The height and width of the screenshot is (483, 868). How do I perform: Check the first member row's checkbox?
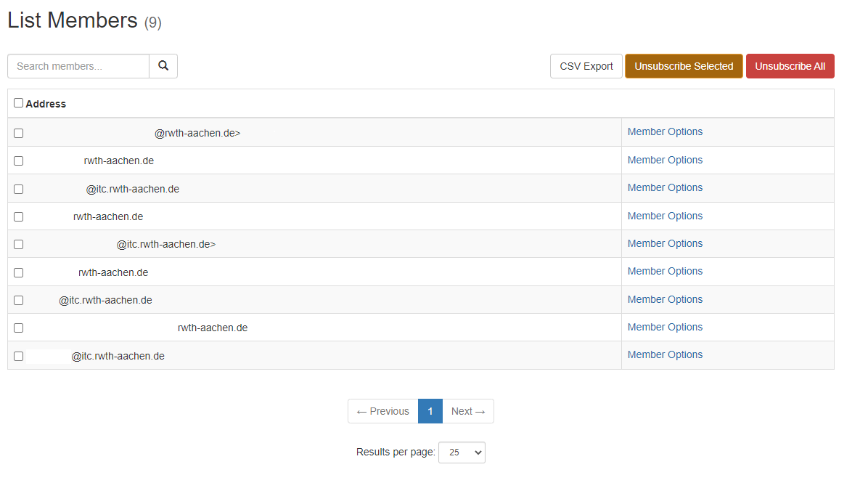pyautogui.click(x=19, y=133)
